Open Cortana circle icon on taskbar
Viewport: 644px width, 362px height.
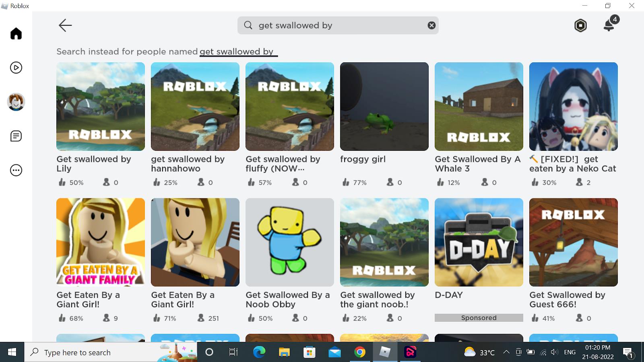(x=209, y=352)
